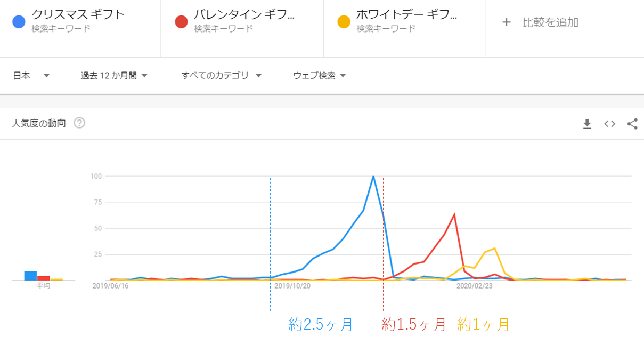This screenshot has height=344, width=644.
Task: Open the 日本 region dropdown
Action: pyautogui.click(x=31, y=76)
